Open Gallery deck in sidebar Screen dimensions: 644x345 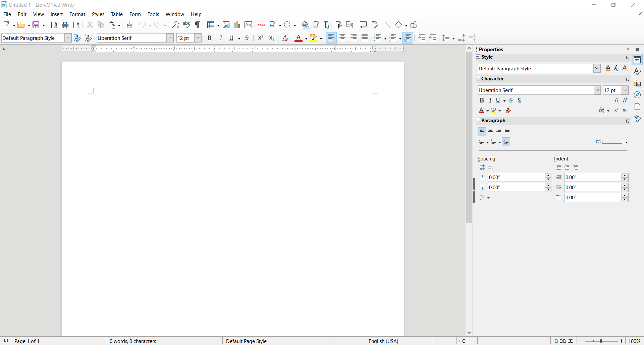(638, 83)
